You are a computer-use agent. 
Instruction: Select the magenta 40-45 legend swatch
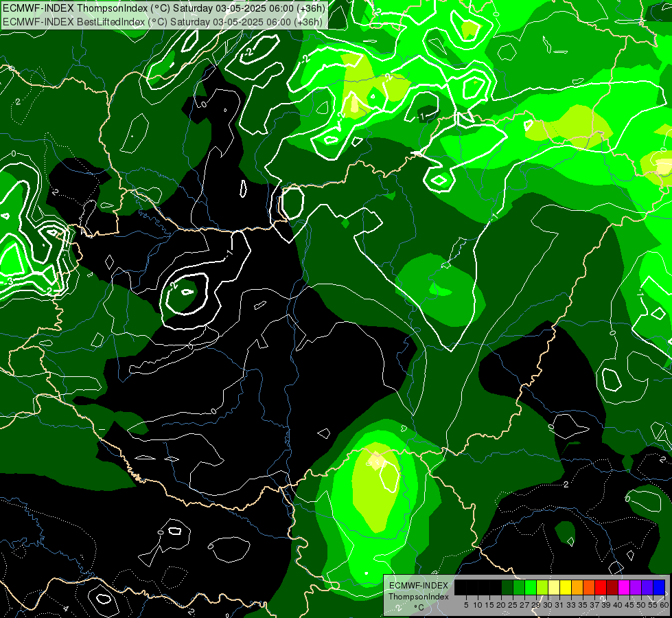coord(625,587)
